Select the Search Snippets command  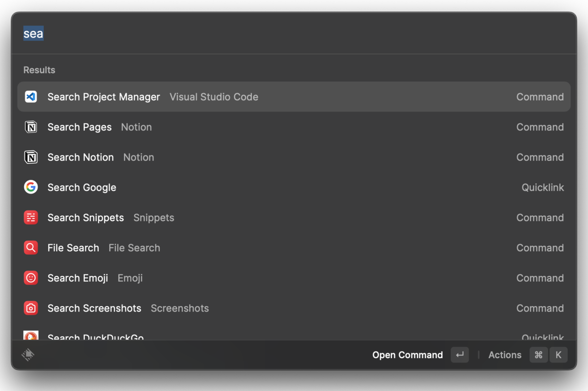(x=294, y=217)
